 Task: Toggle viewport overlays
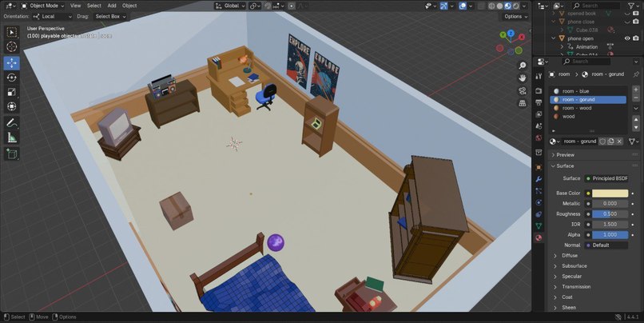coord(463,6)
